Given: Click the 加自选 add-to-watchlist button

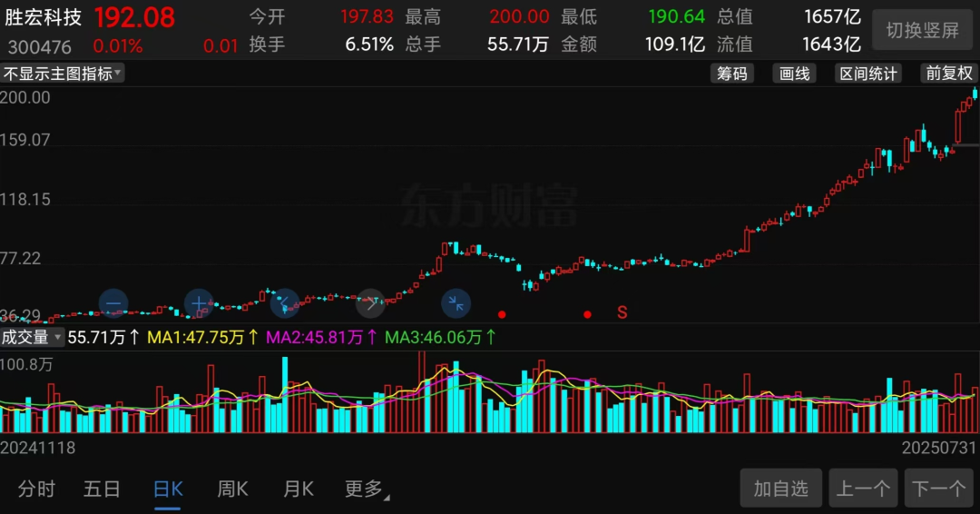Looking at the screenshot, I should [x=780, y=488].
